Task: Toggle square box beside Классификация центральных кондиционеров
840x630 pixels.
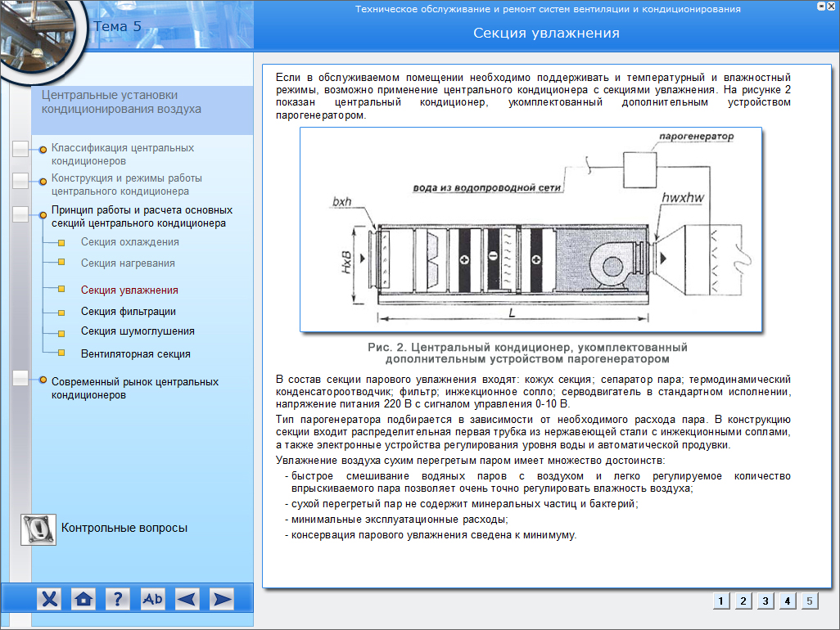Action: click(x=21, y=149)
